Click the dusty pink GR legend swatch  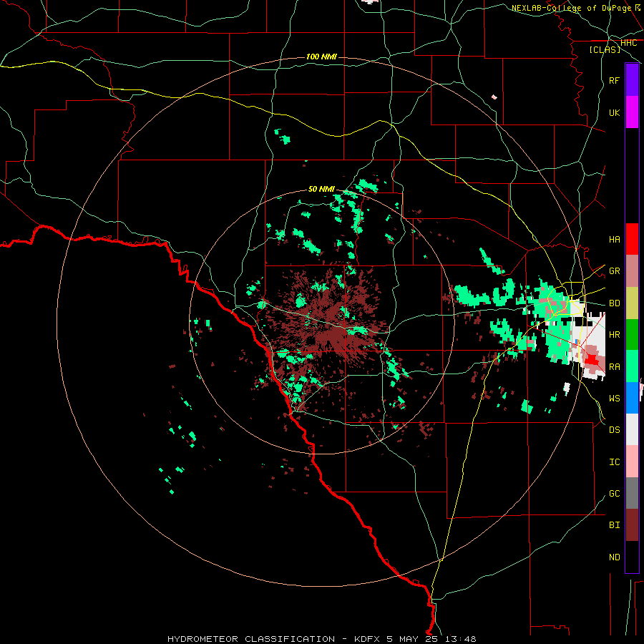click(632, 271)
